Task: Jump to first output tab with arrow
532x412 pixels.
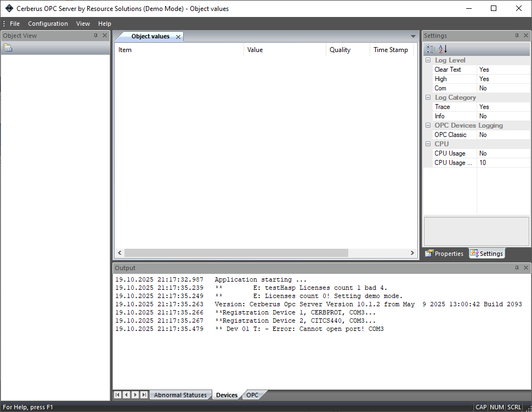Action: click(117, 394)
